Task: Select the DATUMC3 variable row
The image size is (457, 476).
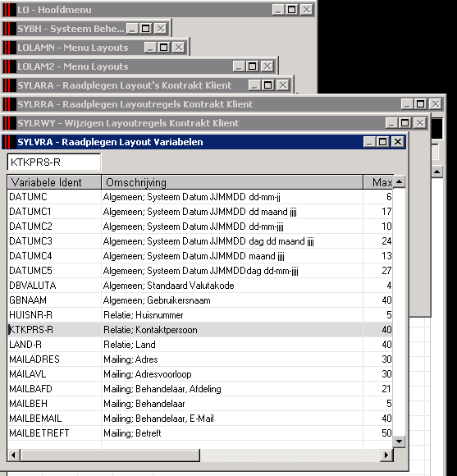Action: pos(199,241)
